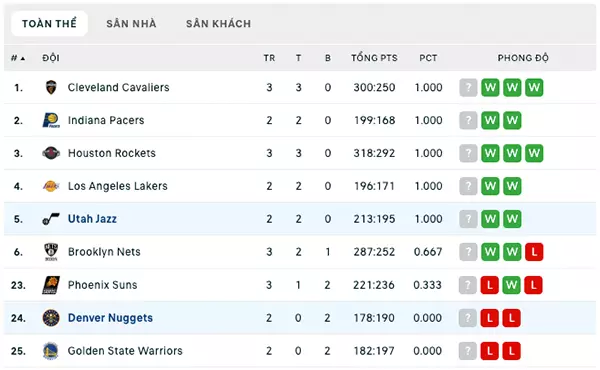Switch to the SÂN NHÀ tab
Image resolution: width=600 pixels, height=370 pixels.
(x=131, y=24)
